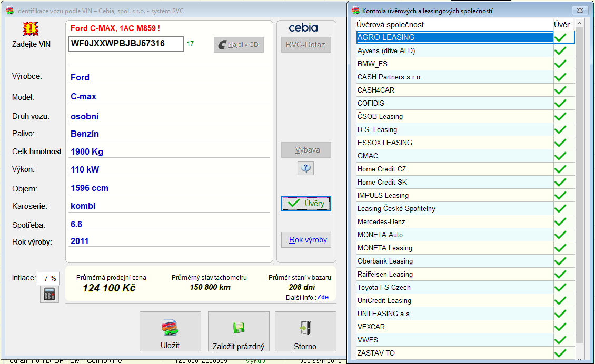Click green check mark for Home Credit CZ
Screen dimensions: 595x364
click(560, 169)
